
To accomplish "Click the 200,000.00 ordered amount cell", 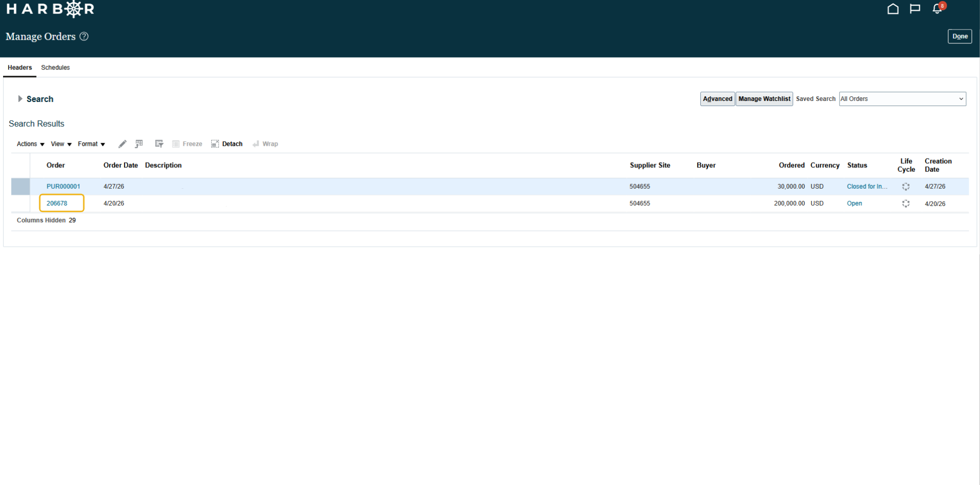I will (789, 203).
